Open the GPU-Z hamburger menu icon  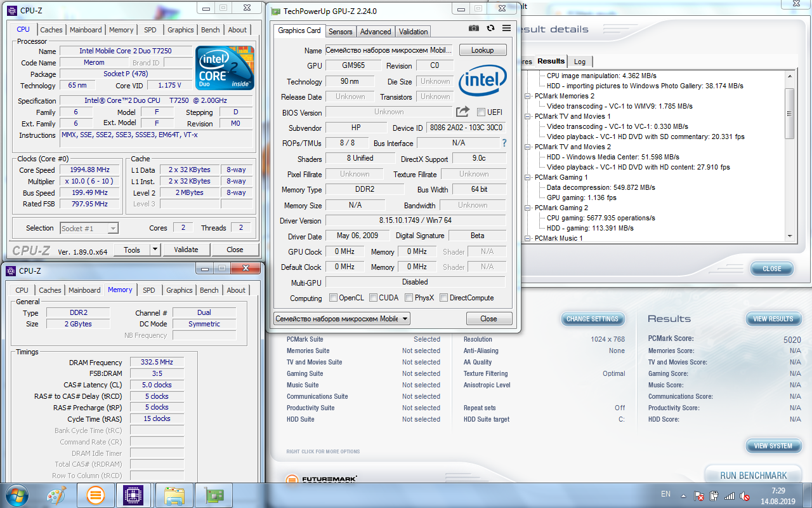click(506, 28)
